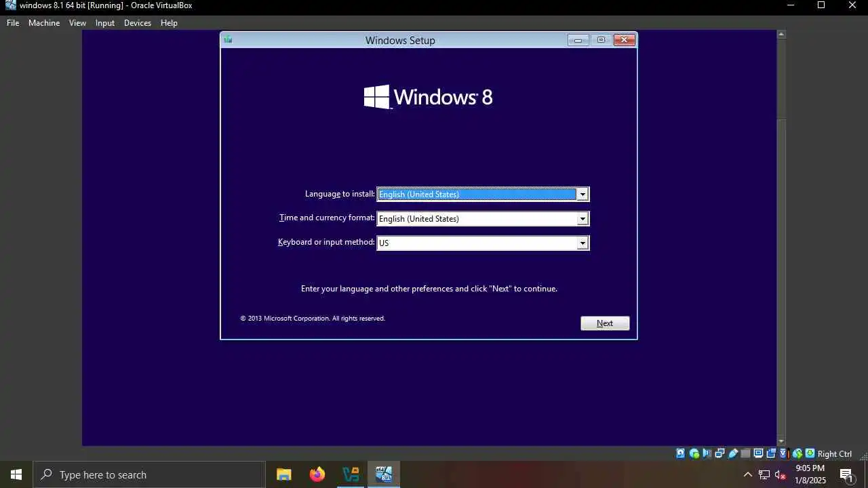This screenshot has width=868, height=488.
Task: Open the File menu
Action: [13, 23]
